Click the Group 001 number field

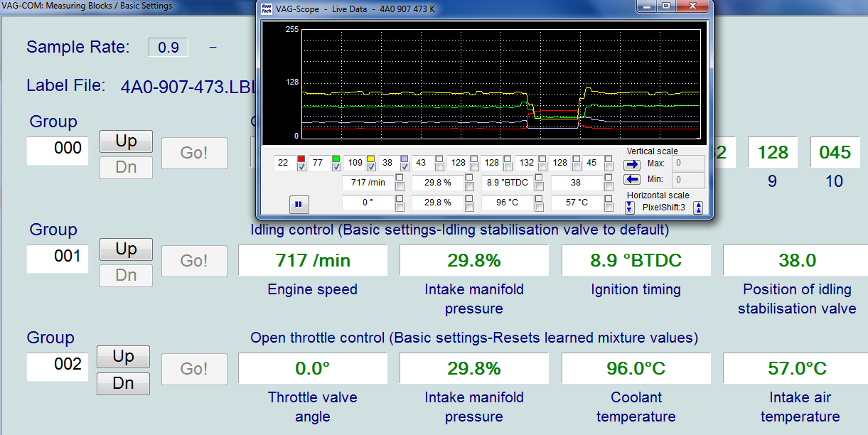pos(58,259)
